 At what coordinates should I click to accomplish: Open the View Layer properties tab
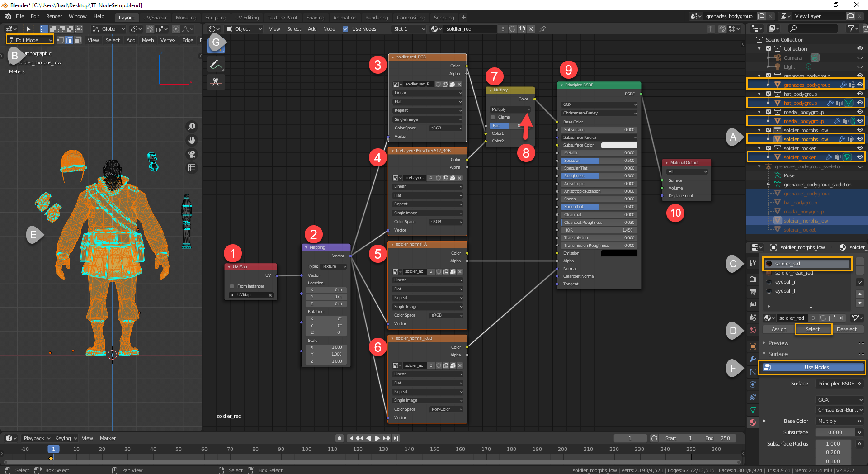pyautogui.click(x=753, y=305)
